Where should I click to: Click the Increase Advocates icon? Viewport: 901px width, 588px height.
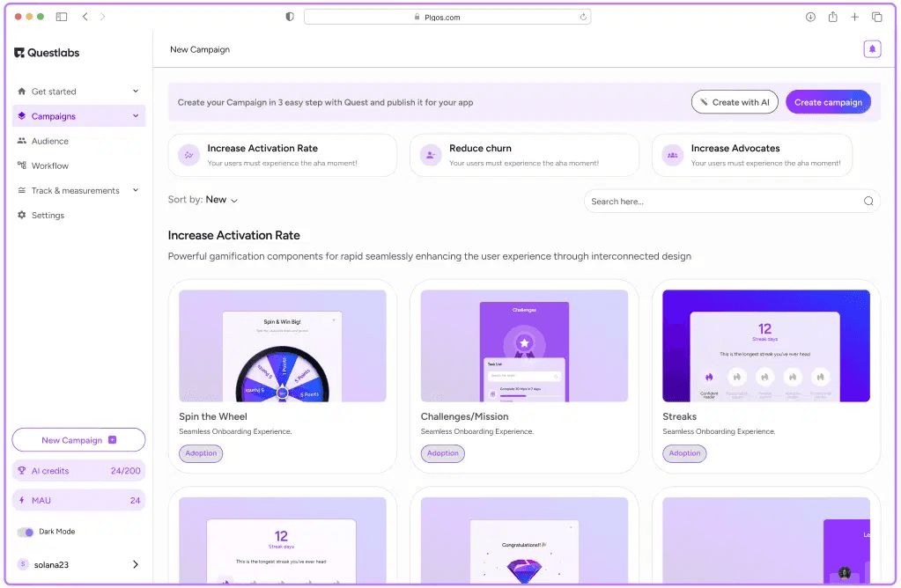point(672,155)
